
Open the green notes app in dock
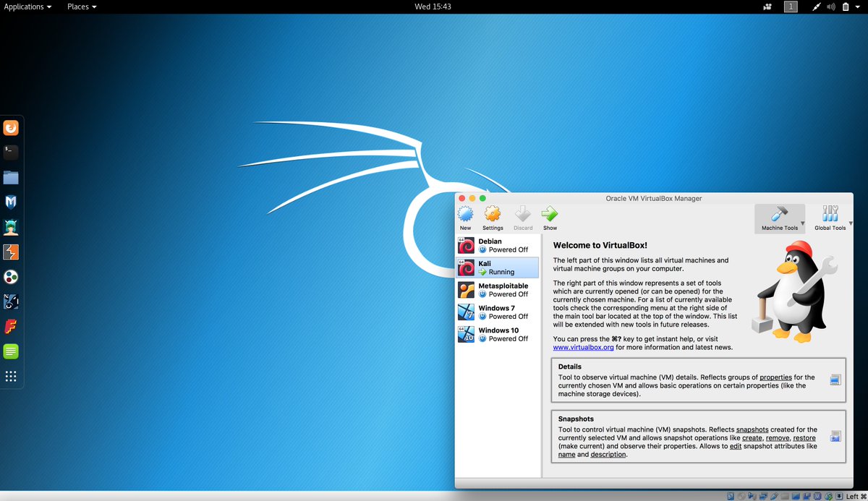(x=11, y=351)
